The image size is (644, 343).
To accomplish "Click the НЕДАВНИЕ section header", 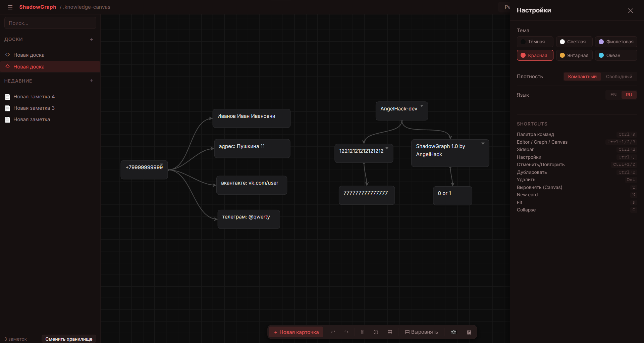I will 18,81.
